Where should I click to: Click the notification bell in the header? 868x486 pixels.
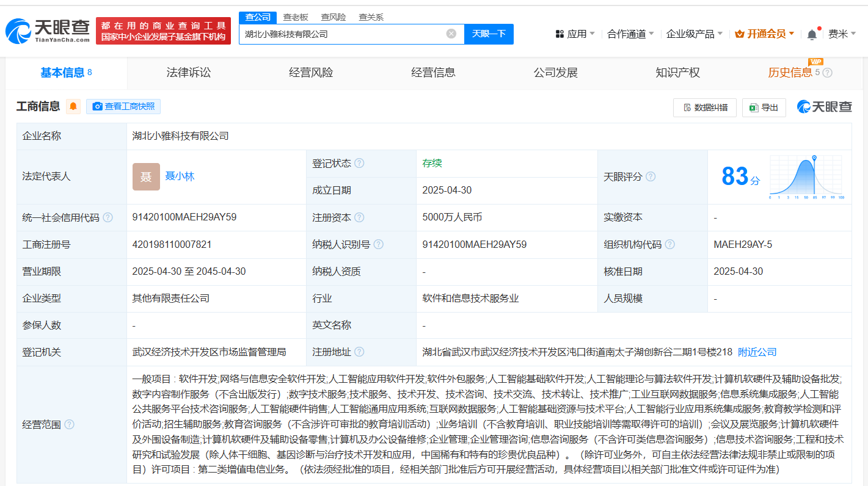pos(812,34)
